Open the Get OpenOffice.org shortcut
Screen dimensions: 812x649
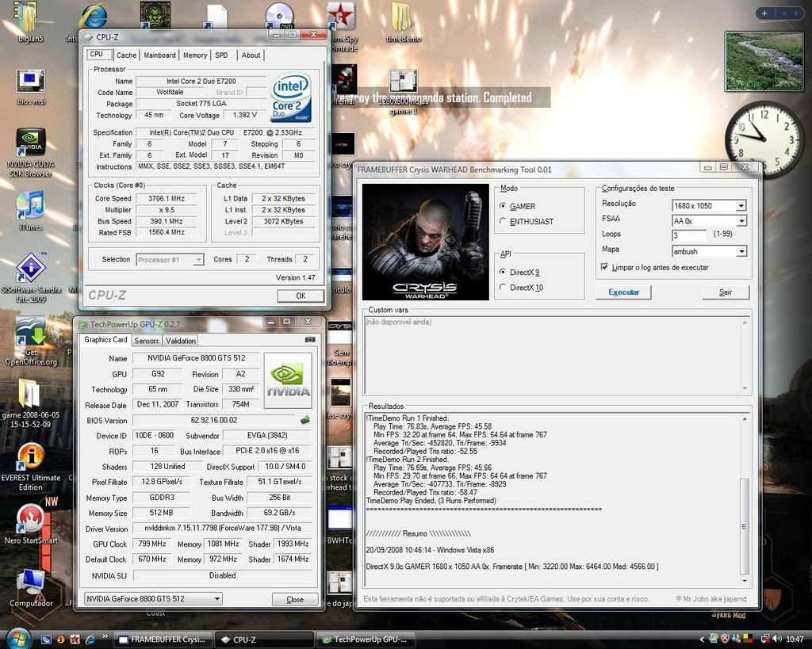coord(31,342)
